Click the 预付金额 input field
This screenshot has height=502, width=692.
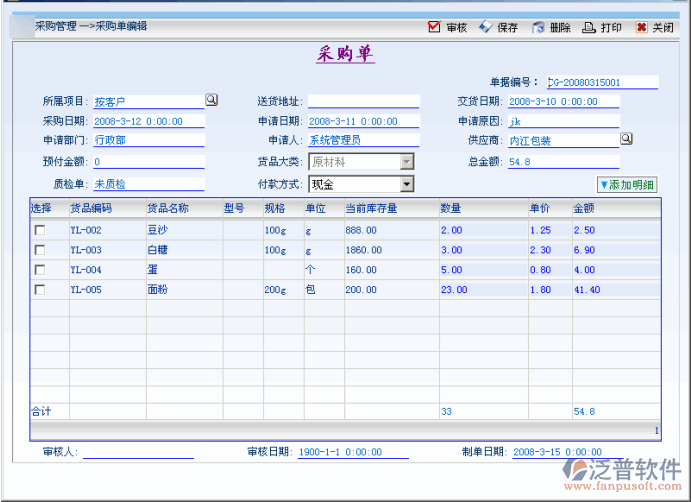[148, 161]
